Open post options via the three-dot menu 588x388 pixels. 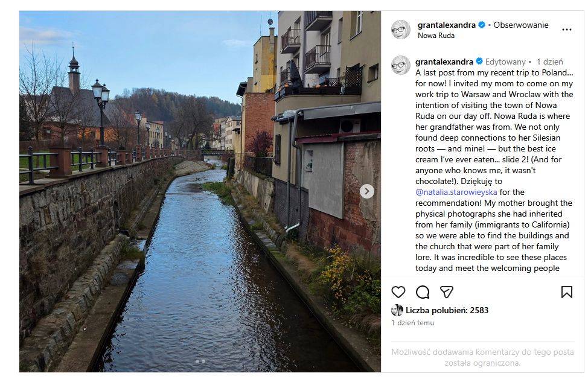[x=566, y=29]
